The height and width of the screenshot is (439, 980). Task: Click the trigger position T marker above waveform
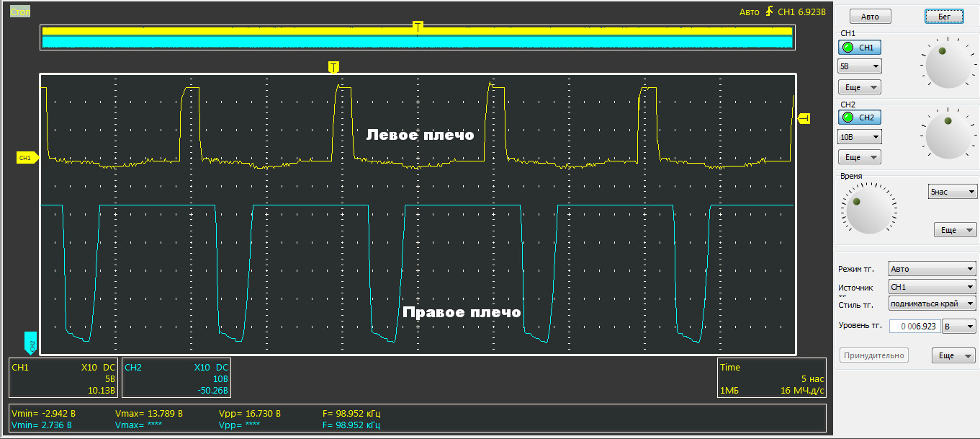click(x=333, y=67)
